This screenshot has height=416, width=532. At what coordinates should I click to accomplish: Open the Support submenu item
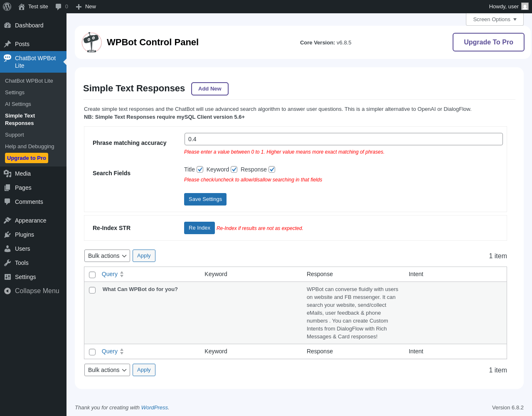coord(15,135)
